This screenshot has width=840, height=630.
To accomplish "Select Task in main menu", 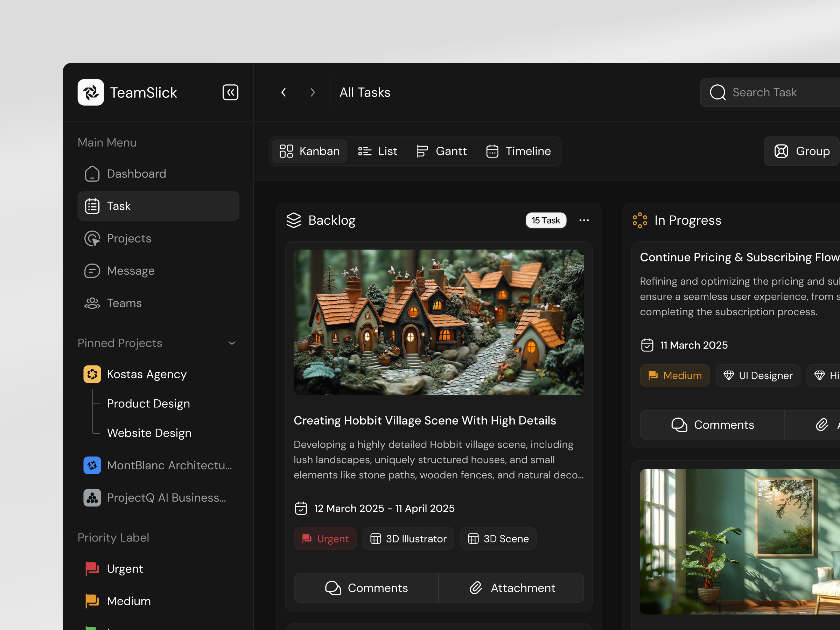I will 158,206.
